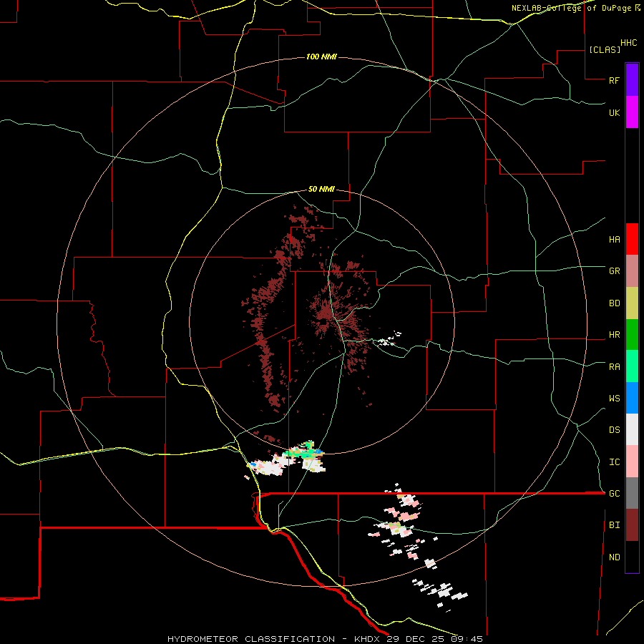Click the GR legend color swatch
The width and height of the screenshot is (644, 644).
point(632,271)
